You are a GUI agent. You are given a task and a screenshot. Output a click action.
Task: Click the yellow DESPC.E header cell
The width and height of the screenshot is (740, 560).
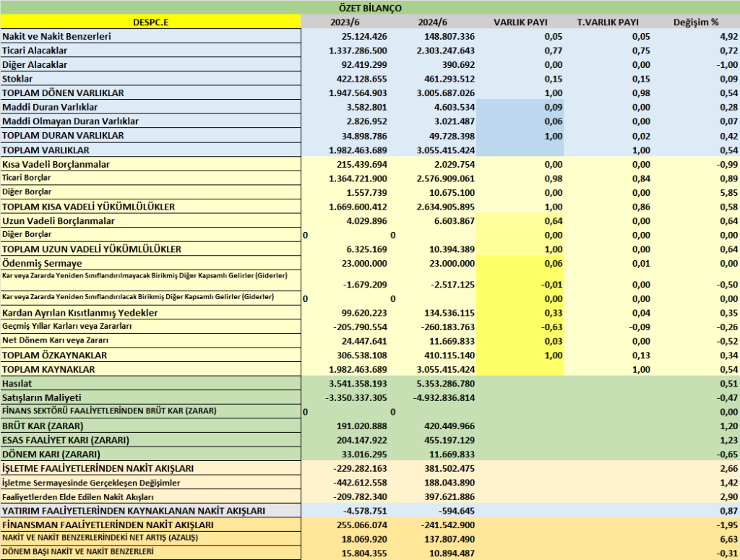pyautogui.click(x=150, y=22)
